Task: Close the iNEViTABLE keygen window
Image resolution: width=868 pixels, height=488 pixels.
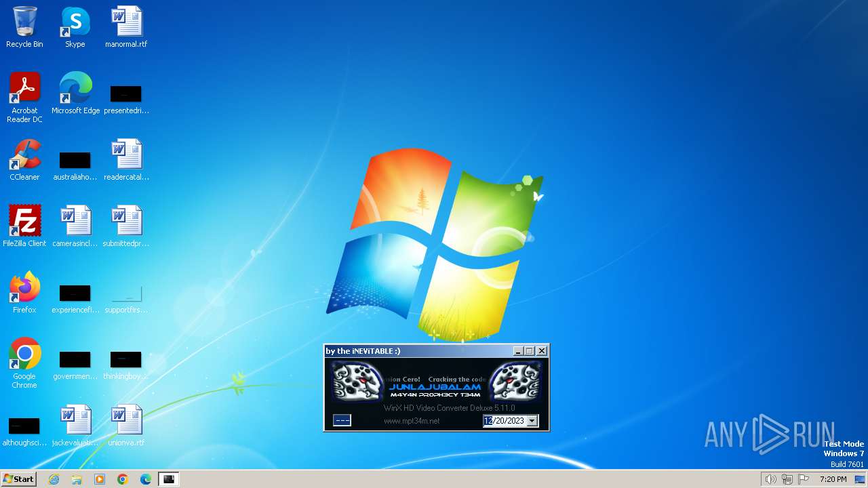Action: (x=542, y=351)
